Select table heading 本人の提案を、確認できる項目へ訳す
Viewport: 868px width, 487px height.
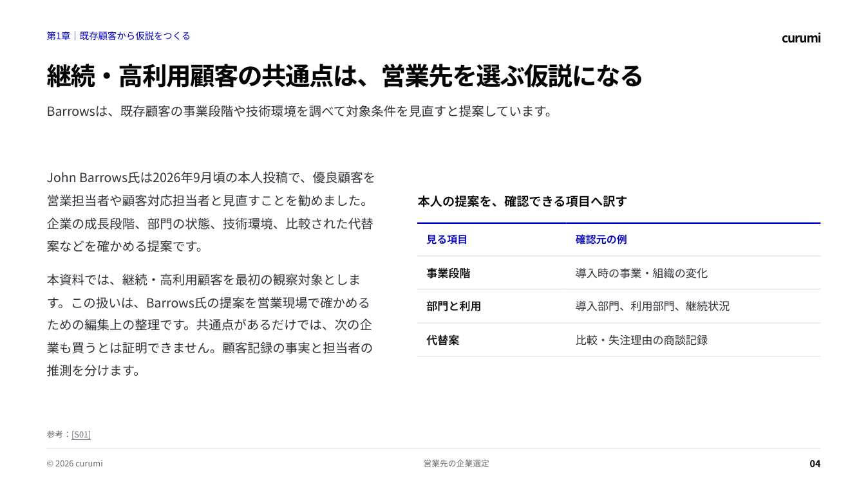point(522,201)
